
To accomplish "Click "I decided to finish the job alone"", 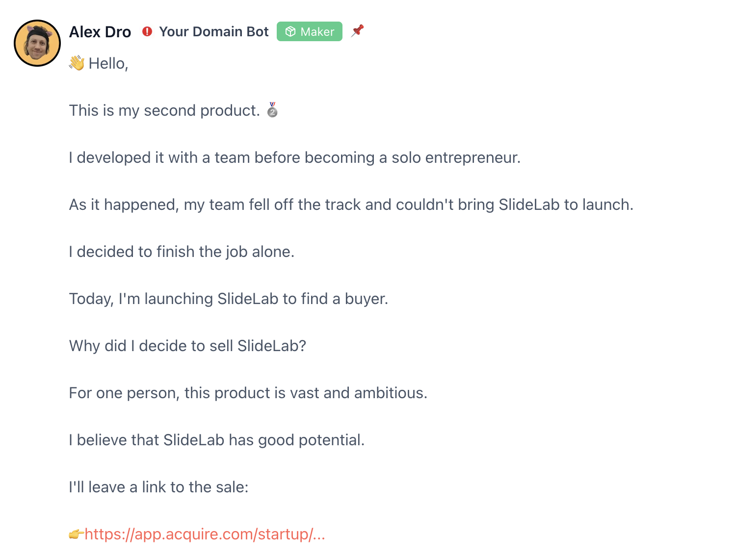I will pos(182,252).
